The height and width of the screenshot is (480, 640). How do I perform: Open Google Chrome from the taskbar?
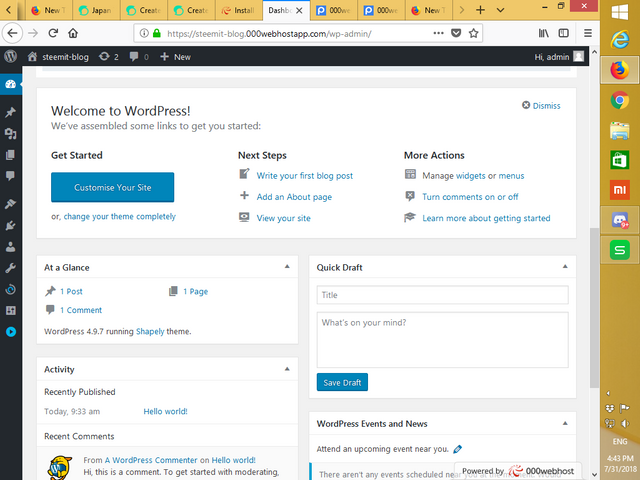(x=620, y=100)
